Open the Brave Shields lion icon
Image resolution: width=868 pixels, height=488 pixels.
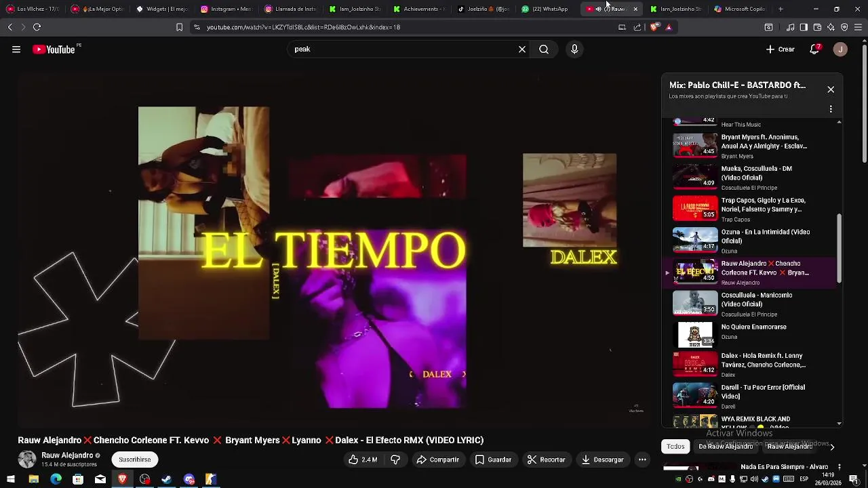coord(654,27)
